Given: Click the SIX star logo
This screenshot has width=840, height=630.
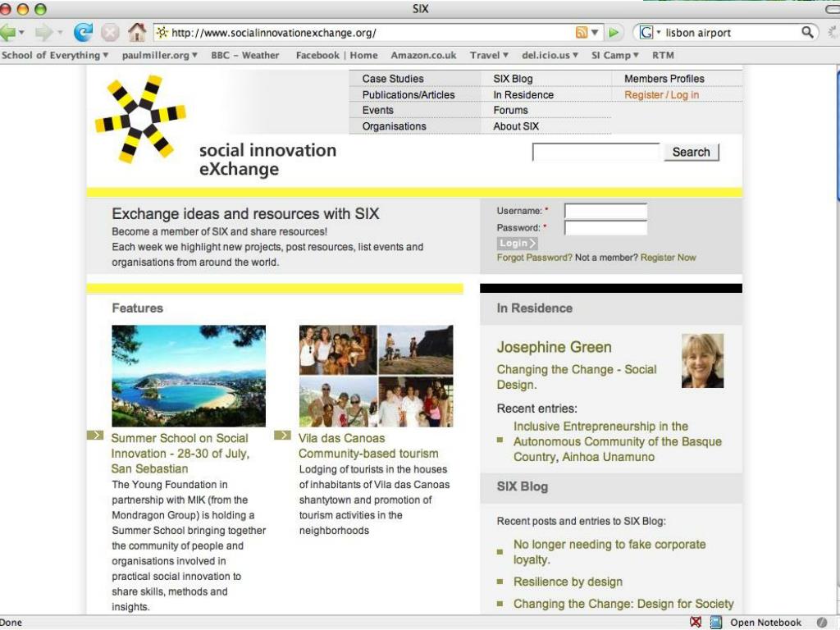Looking at the screenshot, I should click(x=140, y=119).
